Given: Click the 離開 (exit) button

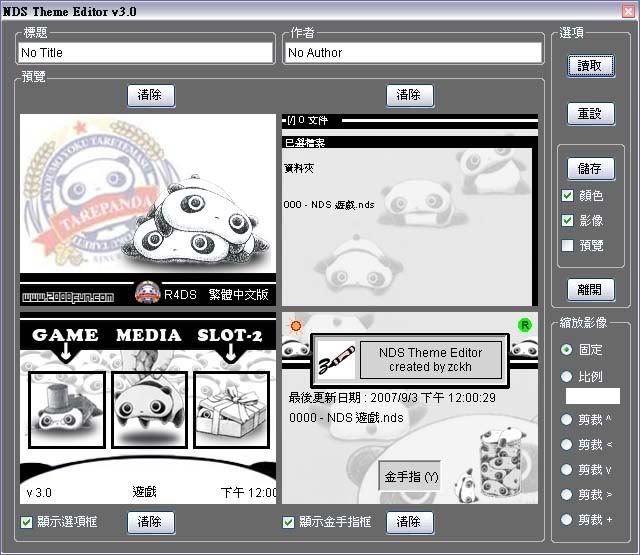Looking at the screenshot, I should [x=591, y=290].
